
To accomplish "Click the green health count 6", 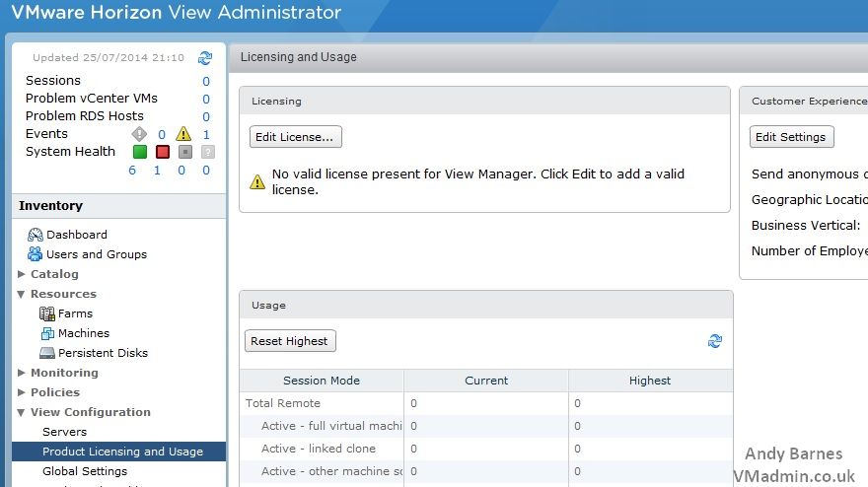I will click(132, 171).
